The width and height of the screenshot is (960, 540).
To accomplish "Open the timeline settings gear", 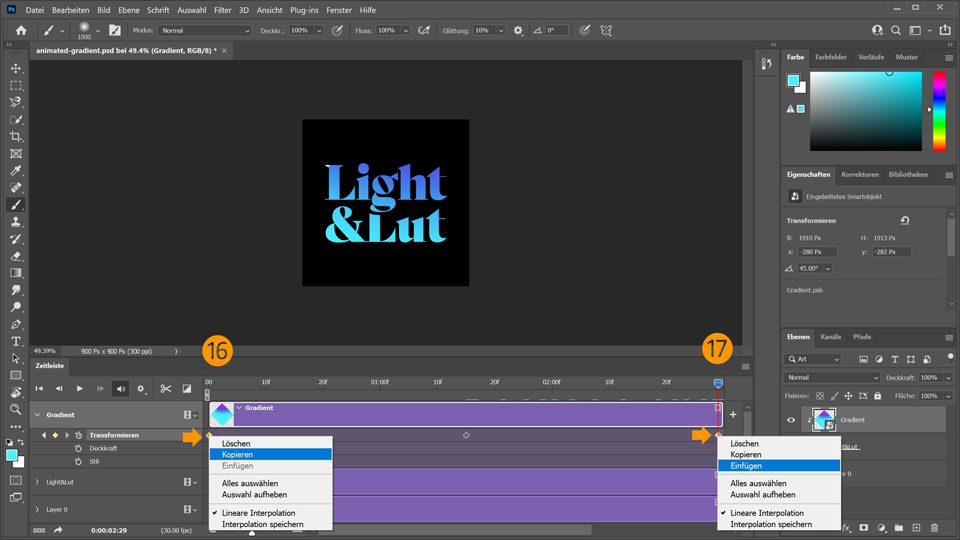I will tap(141, 388).
